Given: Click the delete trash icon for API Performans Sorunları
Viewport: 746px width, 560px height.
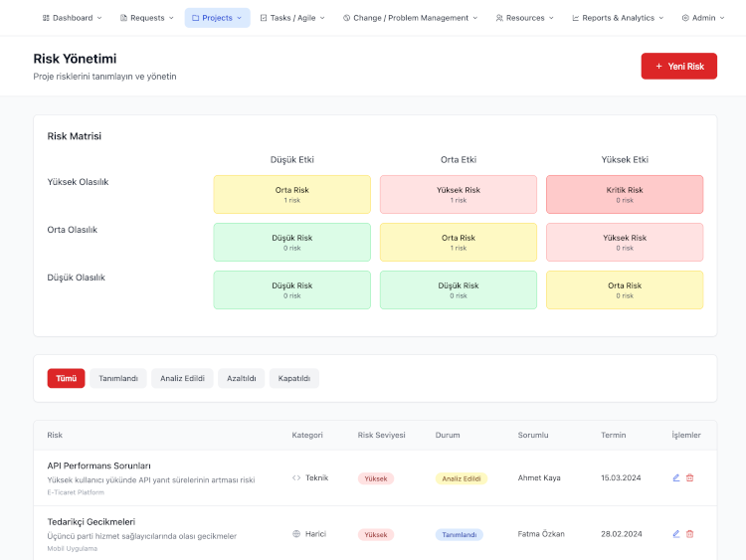Looking at the screenshot, I should pos(690,477).
